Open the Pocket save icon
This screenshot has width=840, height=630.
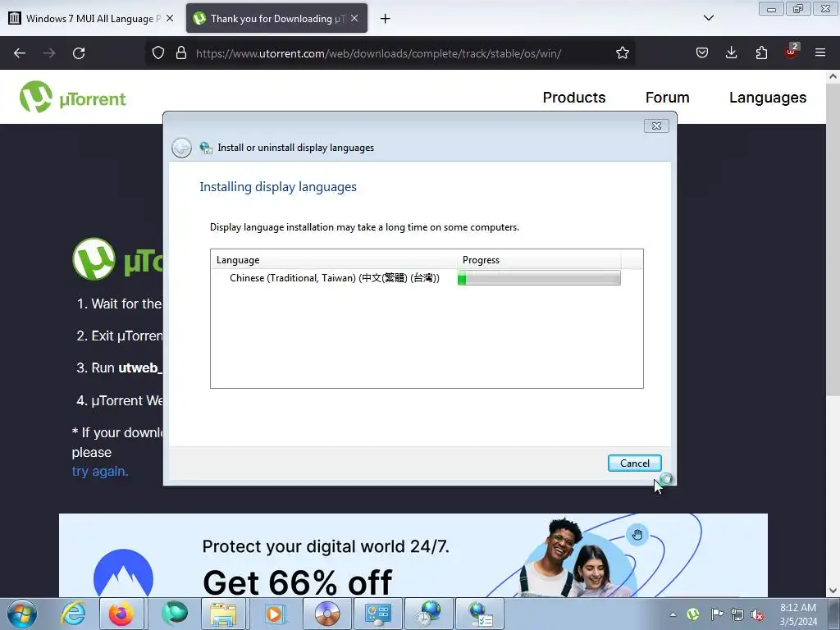(x=702, y=53)
